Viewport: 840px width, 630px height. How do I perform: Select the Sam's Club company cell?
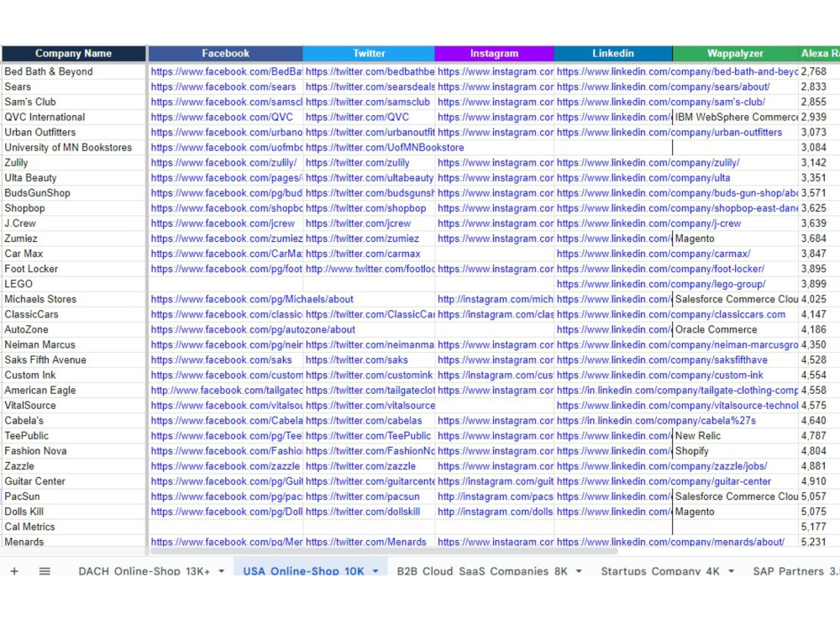(x=73, y=102)
